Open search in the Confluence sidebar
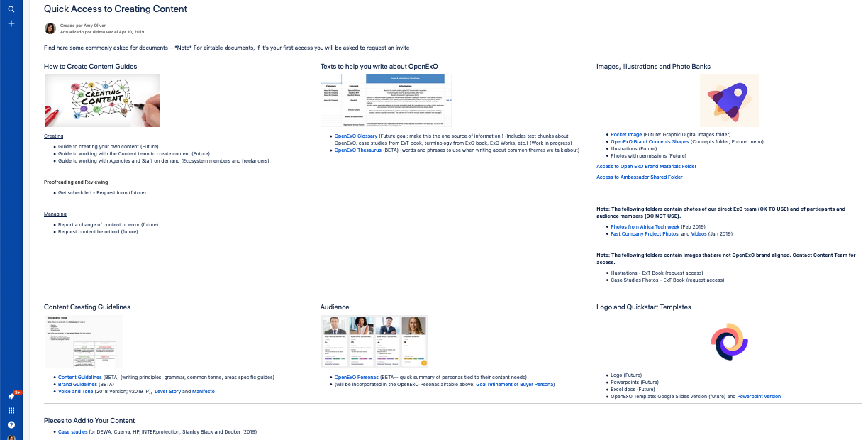868x440 pixels. (x=11, y=9)
